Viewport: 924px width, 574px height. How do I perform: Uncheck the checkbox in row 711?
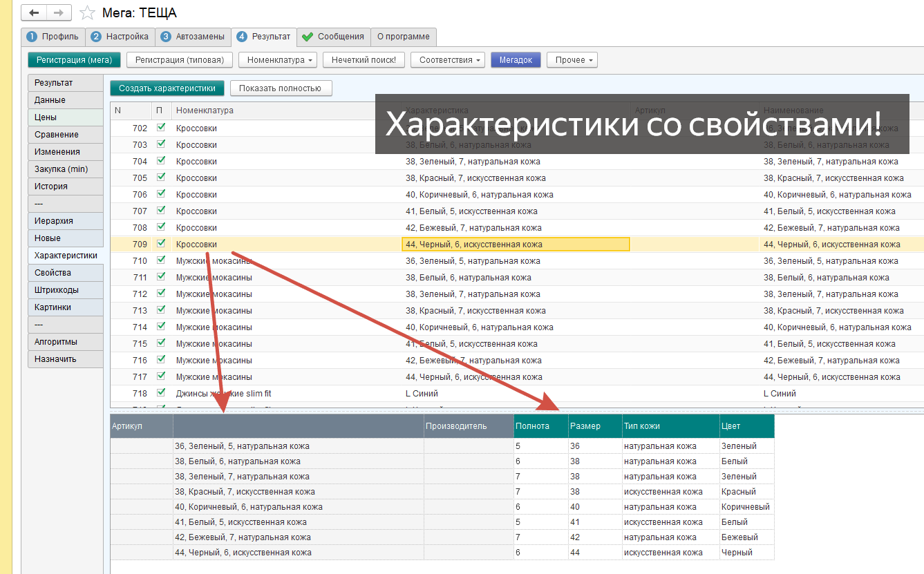(x=161, y=277)
